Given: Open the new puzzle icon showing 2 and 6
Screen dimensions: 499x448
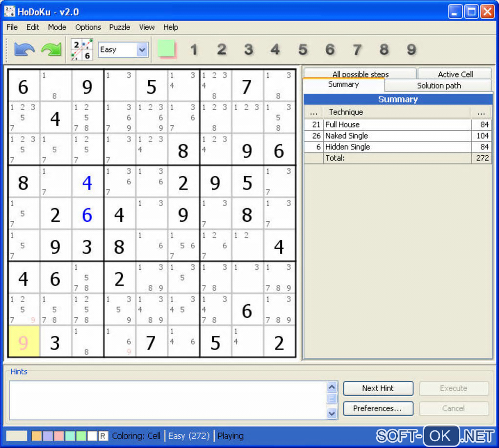Looking at the screenshot, I should (82, 49).
